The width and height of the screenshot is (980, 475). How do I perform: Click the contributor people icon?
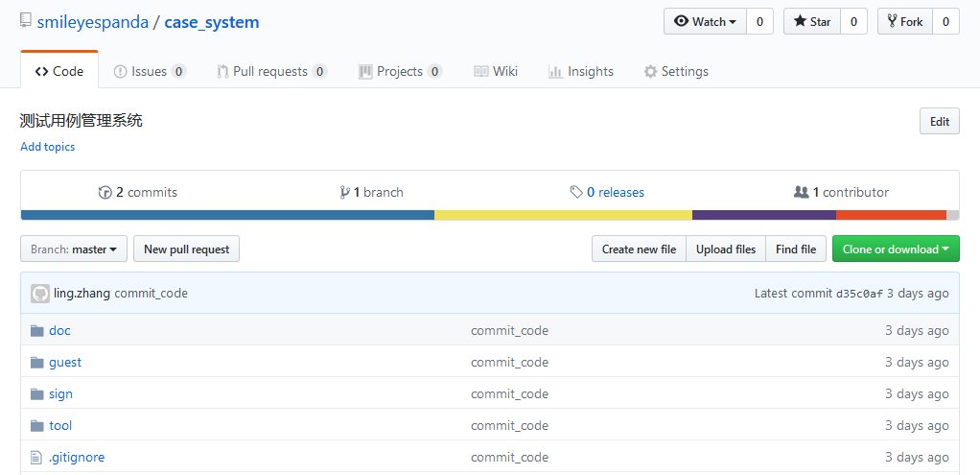point(802,192)
